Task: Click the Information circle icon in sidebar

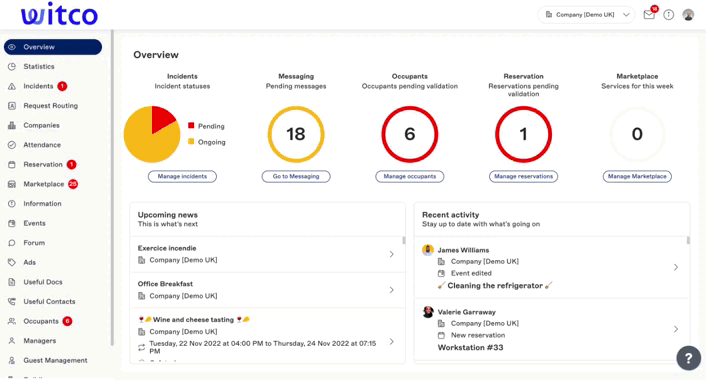Action: pos(12,204)
